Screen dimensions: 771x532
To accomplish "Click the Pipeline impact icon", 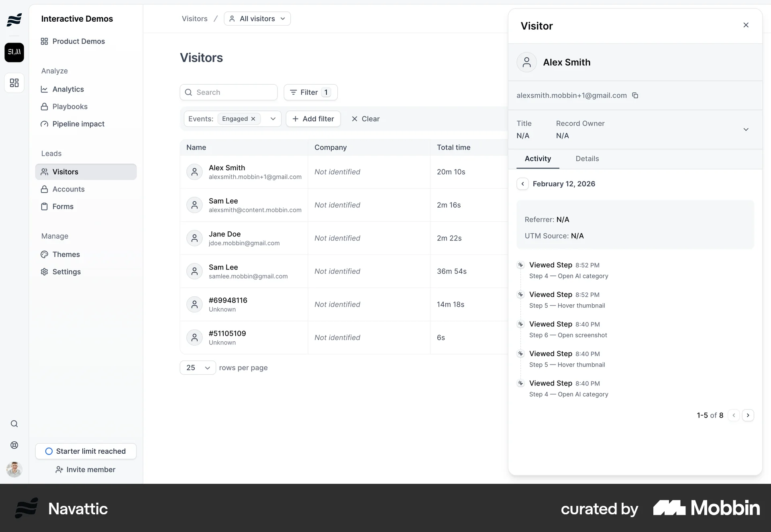I will coord(44,124).
